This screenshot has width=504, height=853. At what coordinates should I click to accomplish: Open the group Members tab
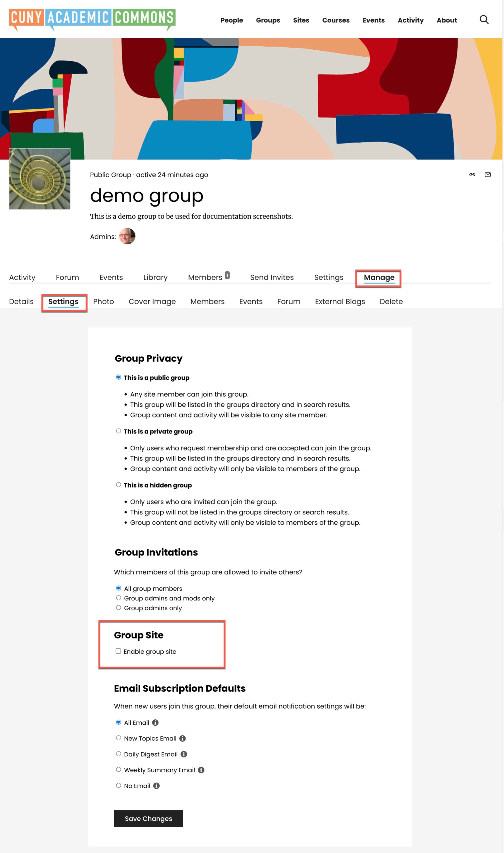point(205,277)
